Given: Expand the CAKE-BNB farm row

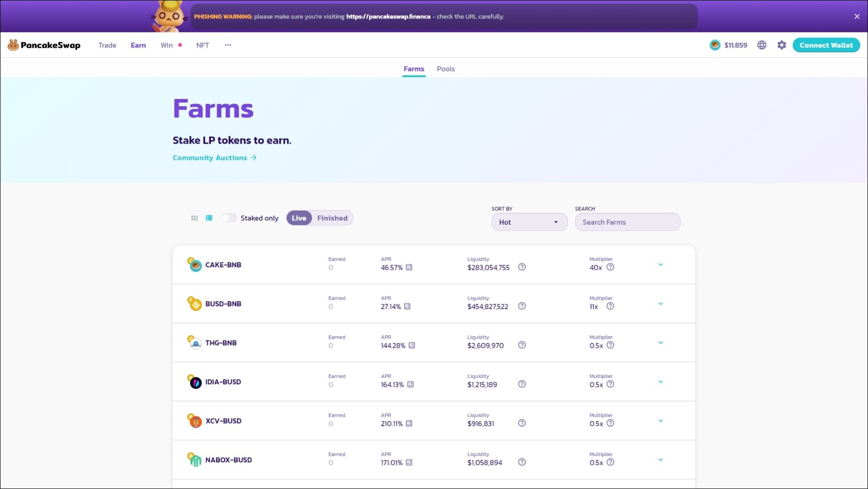Looking at the screenshot, I should (x=660, y=265).
